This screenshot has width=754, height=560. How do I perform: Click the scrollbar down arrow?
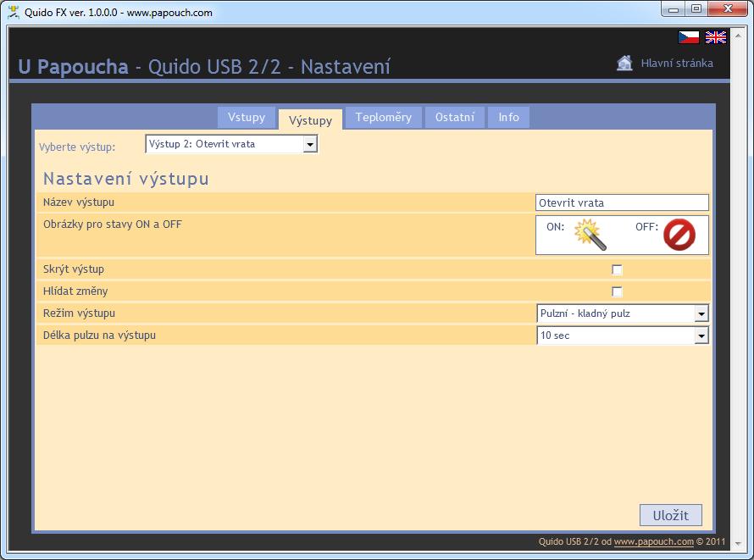(738, 544)
